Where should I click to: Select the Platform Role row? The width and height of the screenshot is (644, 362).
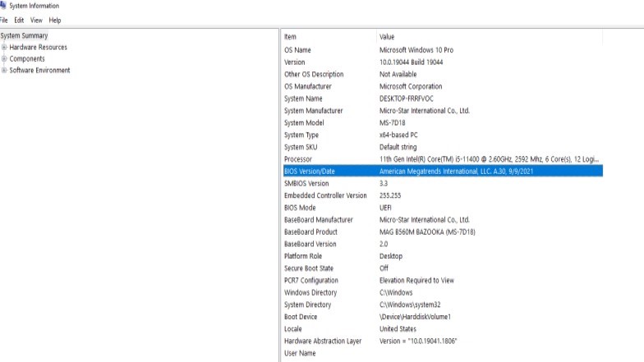click(x=444, y=256)
